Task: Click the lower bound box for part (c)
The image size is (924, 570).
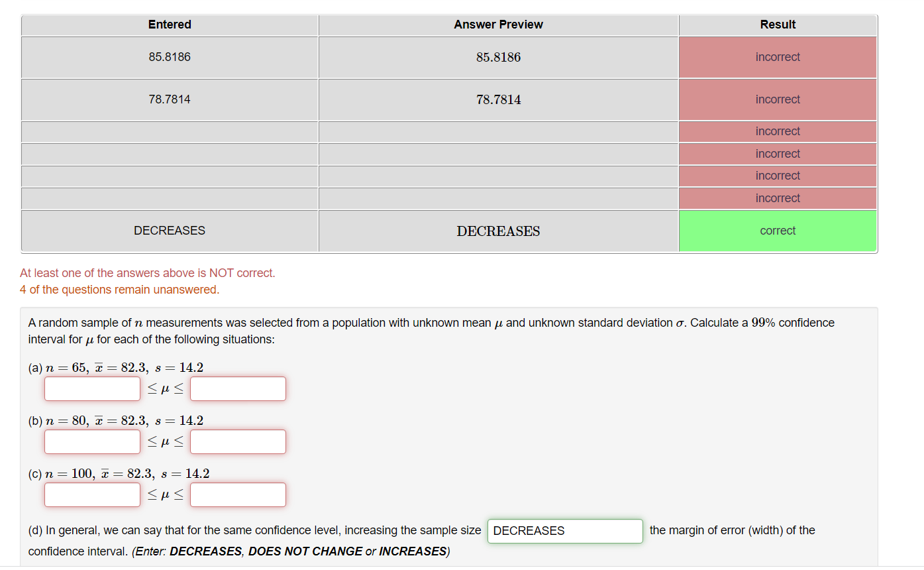Action: point(91,494)
